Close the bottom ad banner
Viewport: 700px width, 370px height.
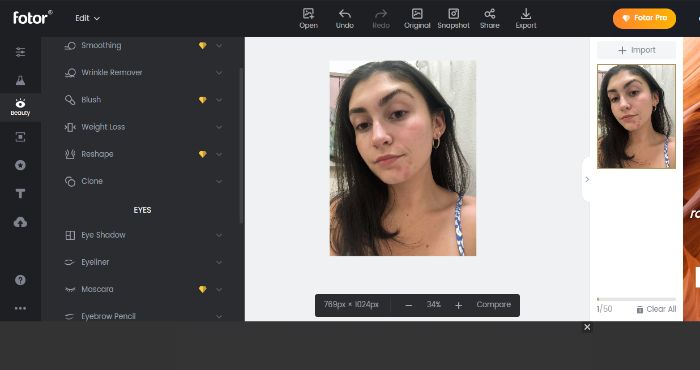click(x=587, y=327)
